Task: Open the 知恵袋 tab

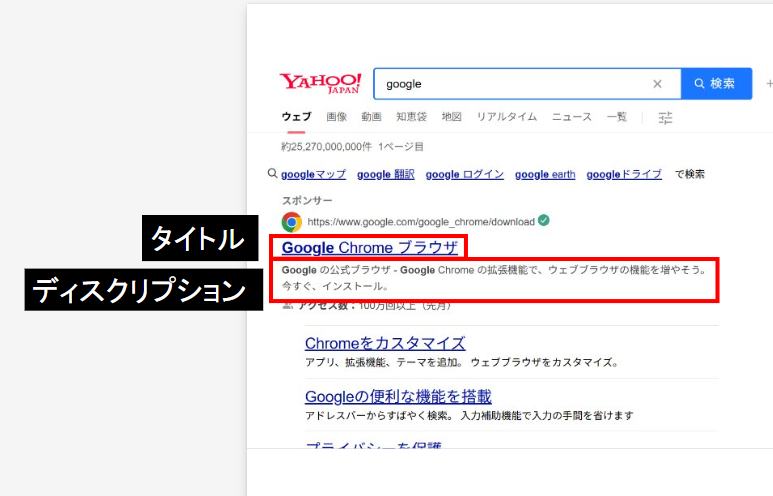Action: pos(411,117)
